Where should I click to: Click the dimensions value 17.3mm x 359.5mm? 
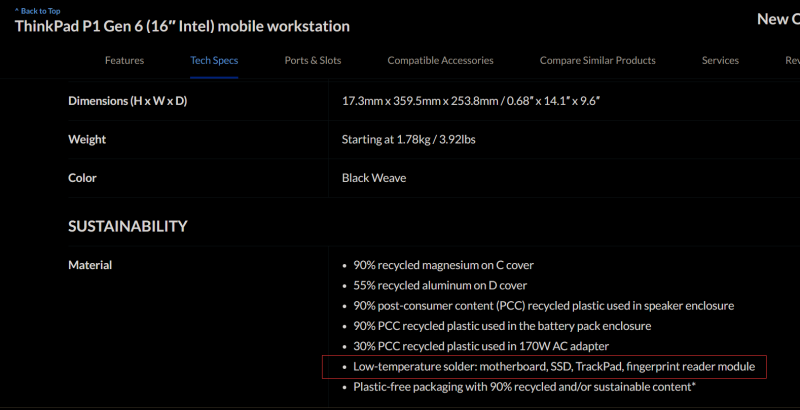click(x=470, y=101)
